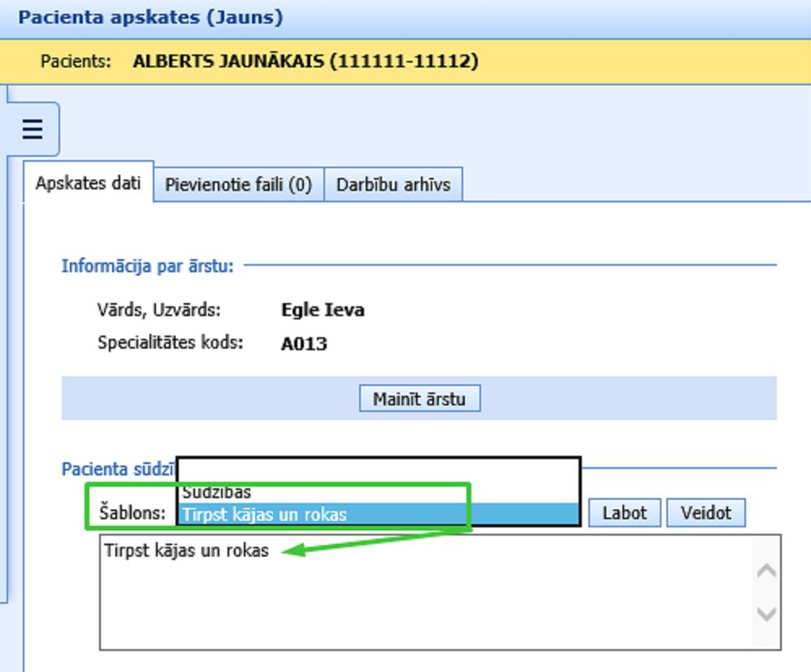Open the hamburger menu icon
The height and width of the screenshot is (672, 811).
32,129
